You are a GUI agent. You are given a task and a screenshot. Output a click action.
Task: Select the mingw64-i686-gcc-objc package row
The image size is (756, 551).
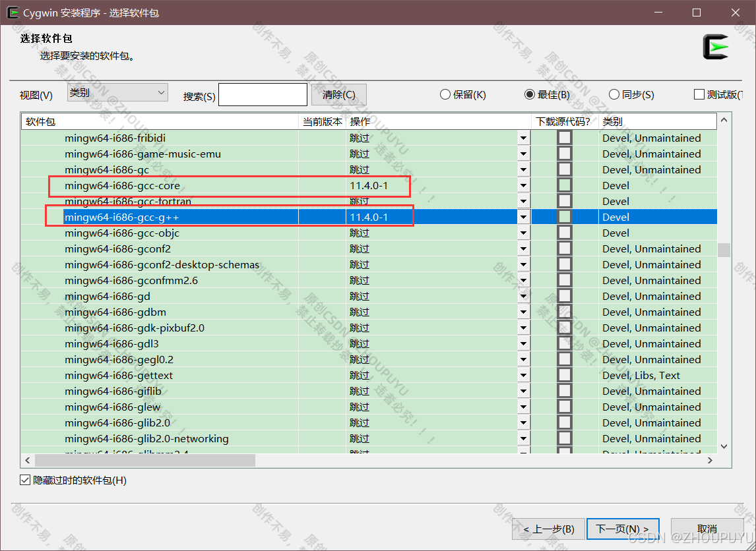369,233
